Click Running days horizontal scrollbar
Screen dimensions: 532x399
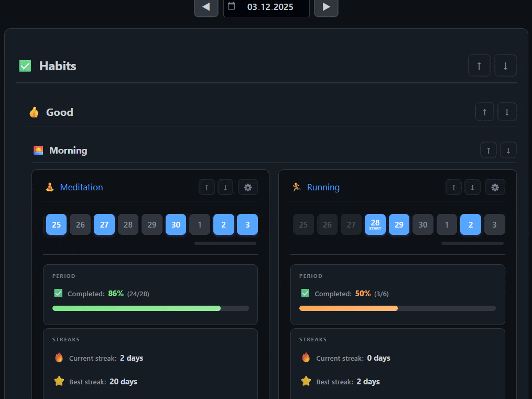pos(472,243)
